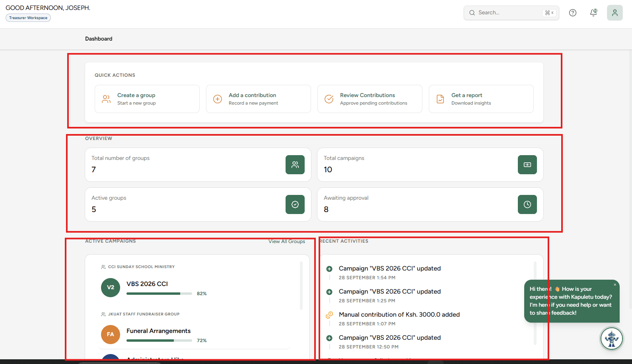632x364 pixels.
Task: Click the ⌘K shortcut hint in search
Action: coord(549,13)
